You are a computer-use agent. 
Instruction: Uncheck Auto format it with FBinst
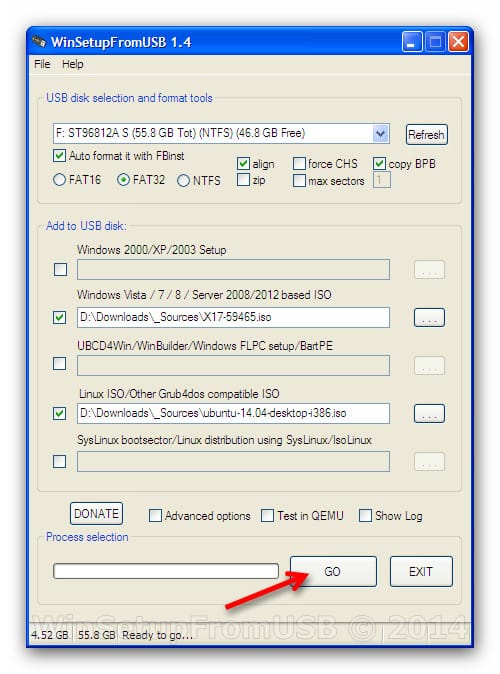(59, 155)
